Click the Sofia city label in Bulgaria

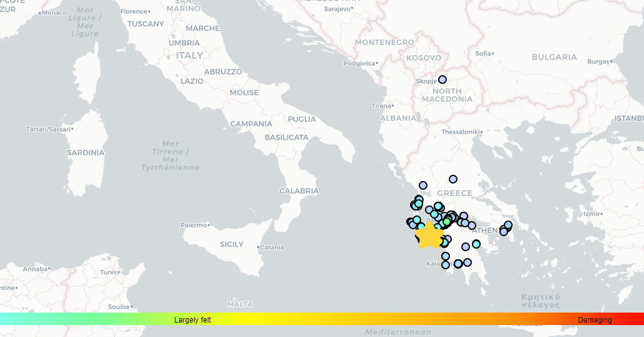coord(483,53)
